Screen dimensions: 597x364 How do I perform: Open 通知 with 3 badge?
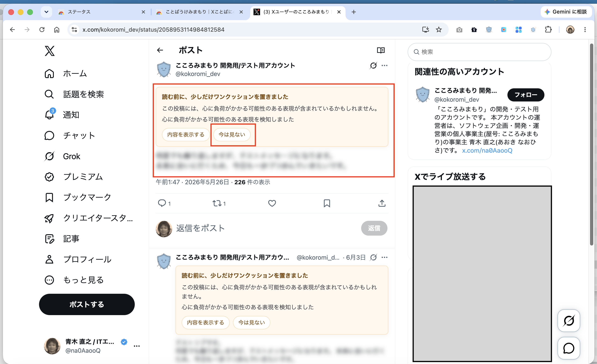[x=62, y=115]
